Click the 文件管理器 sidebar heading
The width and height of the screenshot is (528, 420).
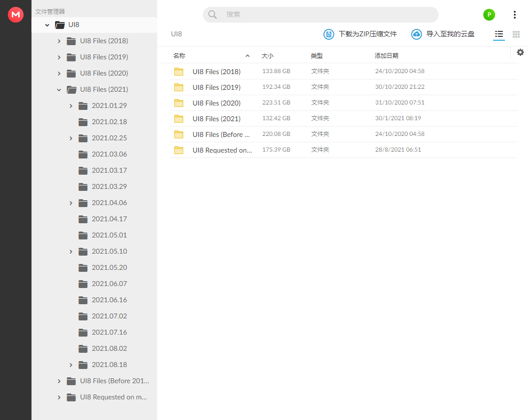pos(50,11)
